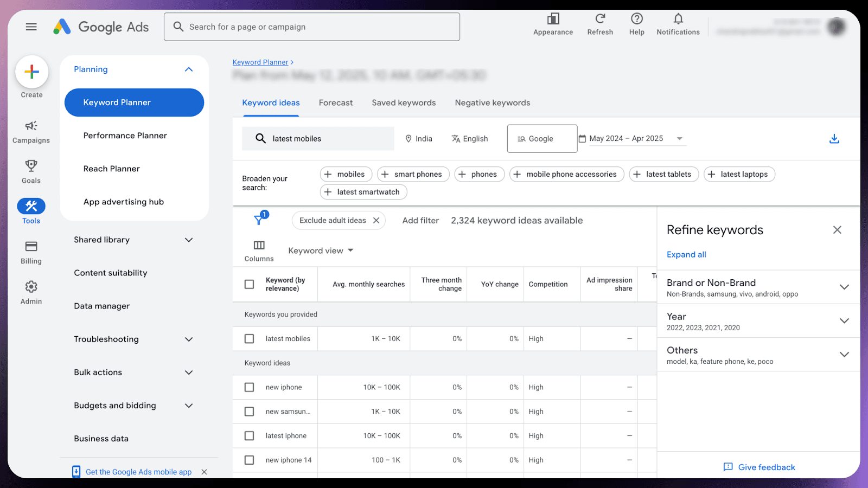Viewport: 868px width, 488px height.
Task: Switch to the Keyword ideas tab
Action: 271,103
